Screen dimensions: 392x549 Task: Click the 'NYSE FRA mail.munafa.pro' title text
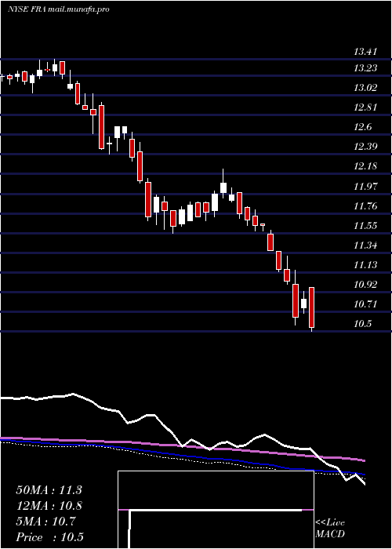pos(59,9)
